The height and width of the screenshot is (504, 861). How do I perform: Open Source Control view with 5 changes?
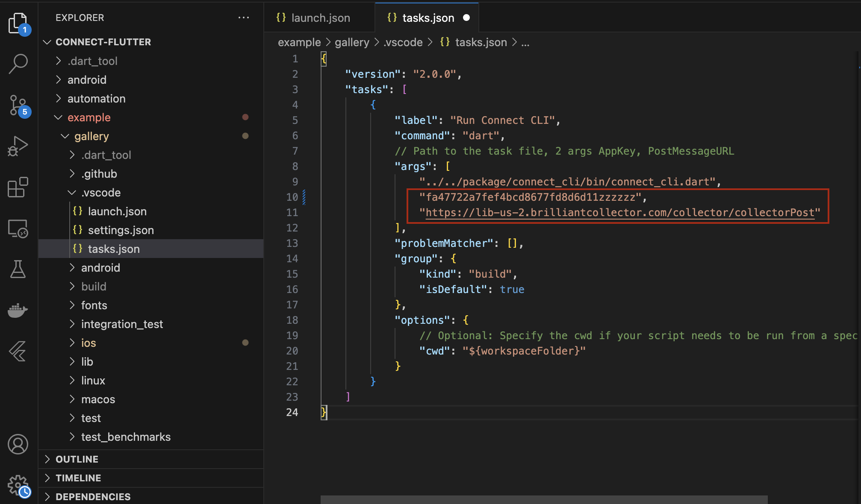coord(18,105)
